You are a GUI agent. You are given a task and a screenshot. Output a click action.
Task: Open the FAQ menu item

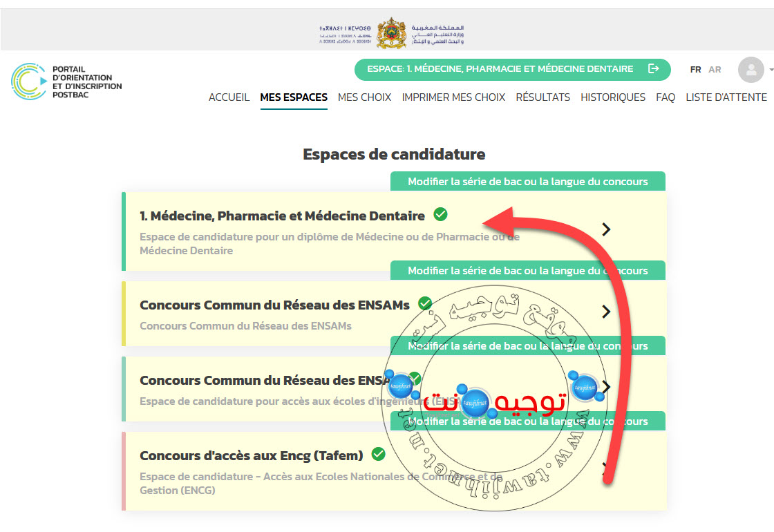[666, 97]
